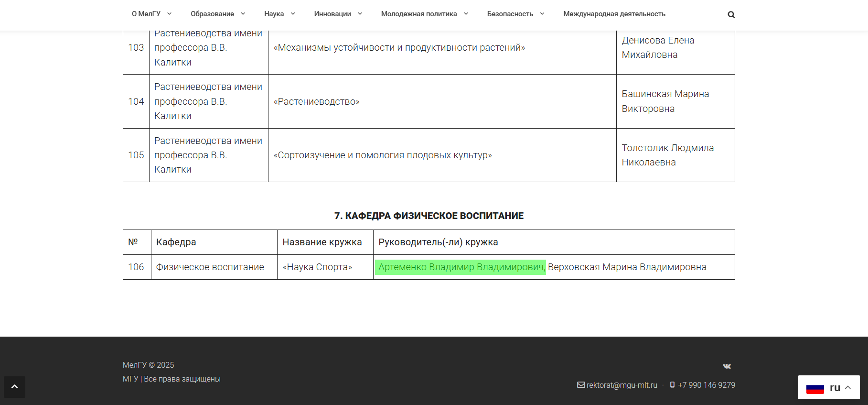
Task: Open Международная деятельность menu item
Action: pos(614,14)
